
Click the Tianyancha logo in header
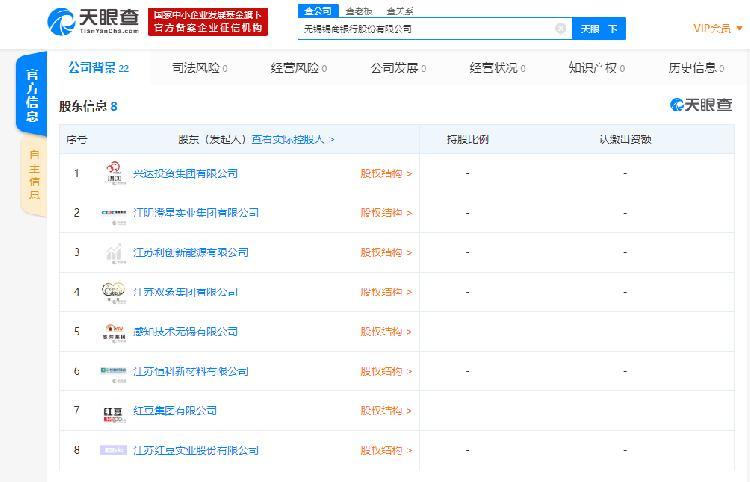tap(93, 21)
